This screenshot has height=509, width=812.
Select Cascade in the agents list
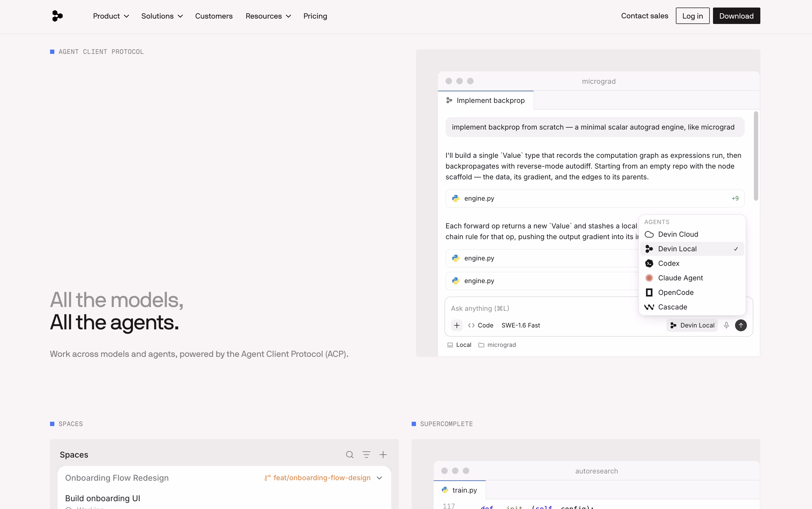tap(692, 307)
